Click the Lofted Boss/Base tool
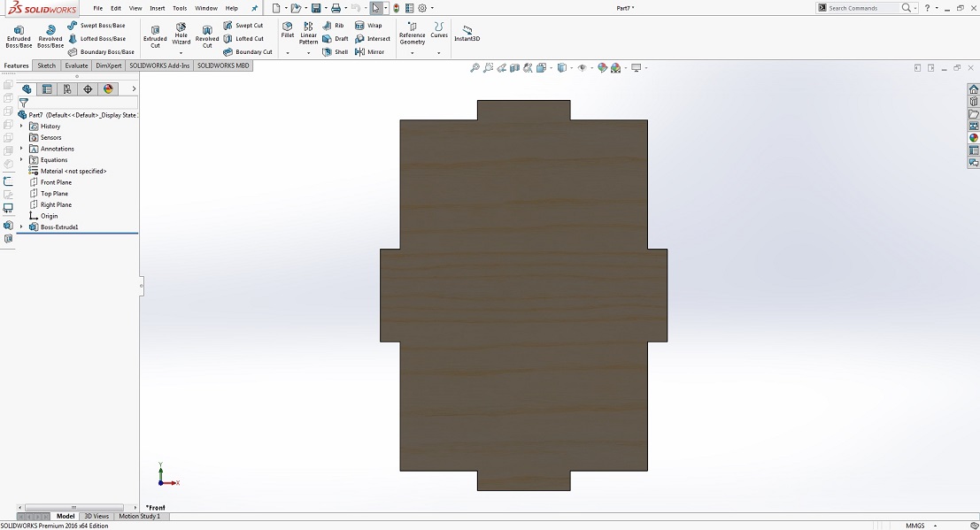 [96, 39]
